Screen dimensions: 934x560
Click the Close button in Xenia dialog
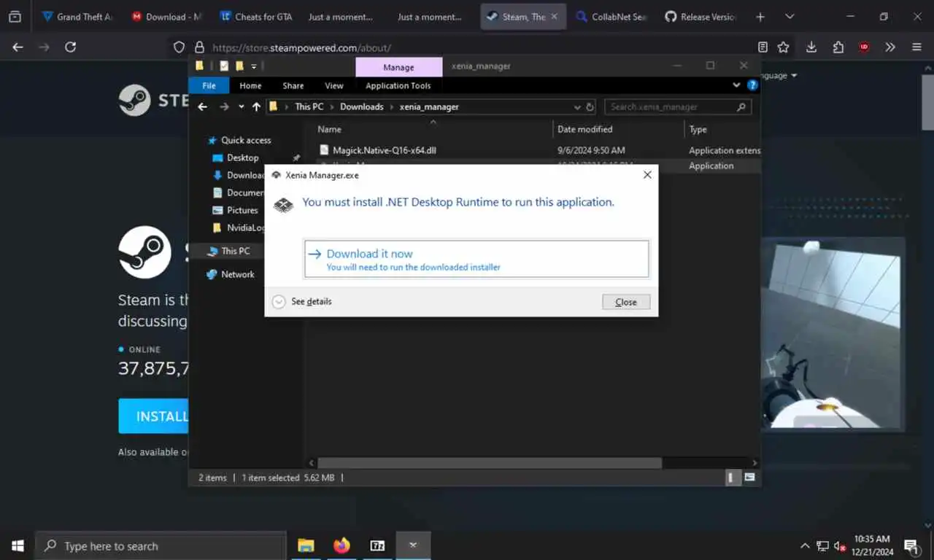pyautogui.click(x=626, y=302)
